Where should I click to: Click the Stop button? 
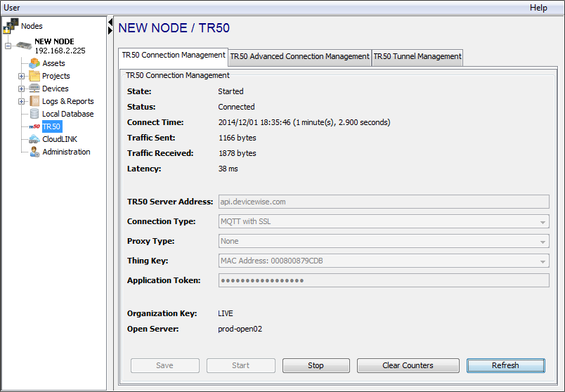click(x=316, y=365)
